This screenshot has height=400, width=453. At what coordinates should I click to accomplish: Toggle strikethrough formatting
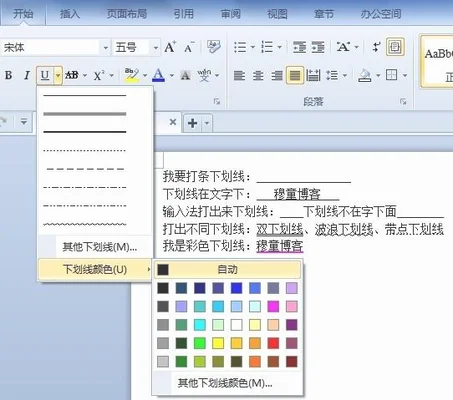pos(72,75)
